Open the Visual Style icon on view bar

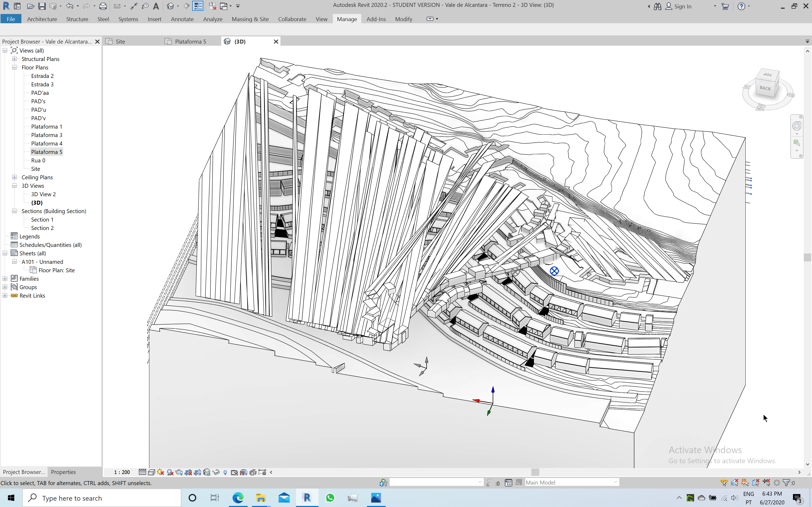click(x=152, y=472)
